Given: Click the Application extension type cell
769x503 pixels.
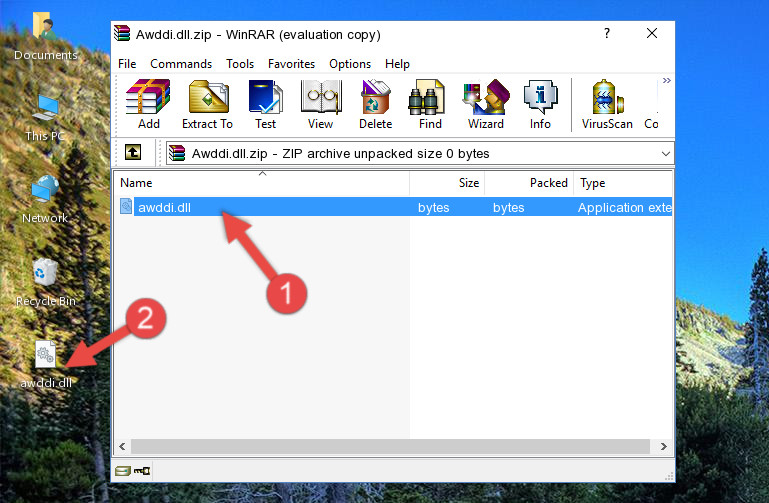Looking at the screenshot, I should pyautogui.click(x=624, y=208).
